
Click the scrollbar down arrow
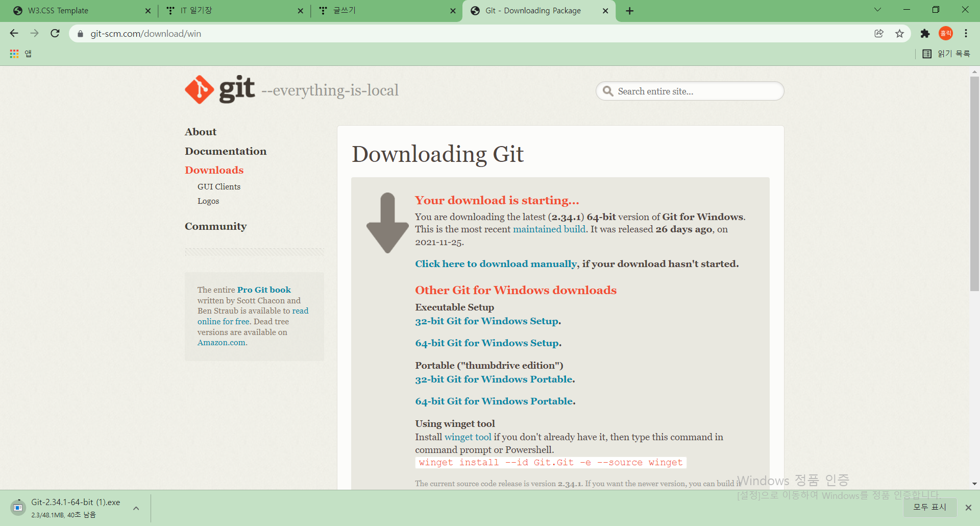coord(974,484)
